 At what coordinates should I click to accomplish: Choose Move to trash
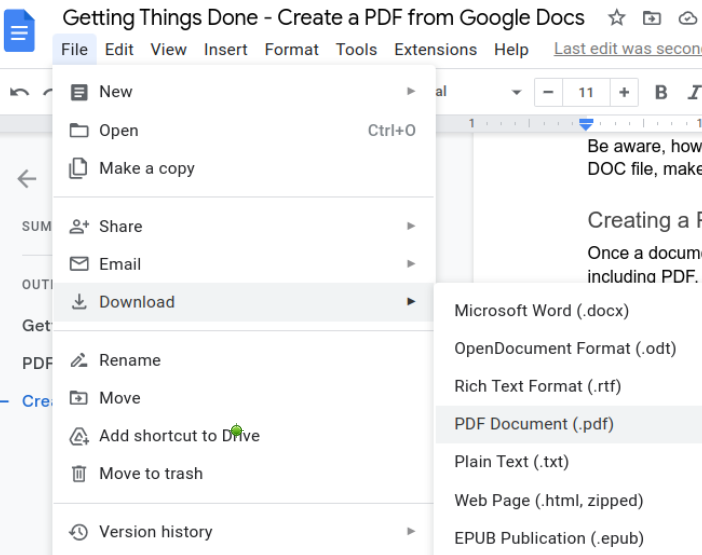pos(244,474)
